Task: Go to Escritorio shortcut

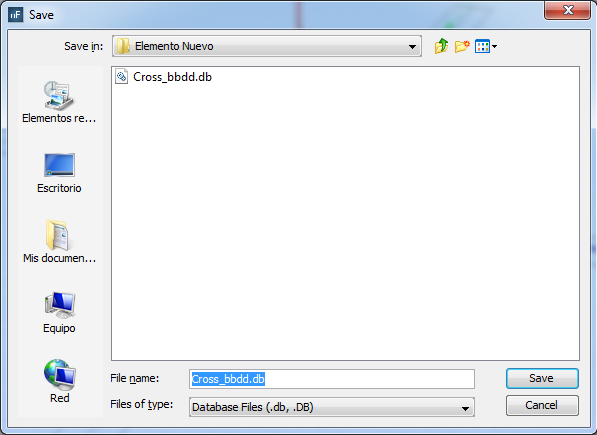Action: 59,173
